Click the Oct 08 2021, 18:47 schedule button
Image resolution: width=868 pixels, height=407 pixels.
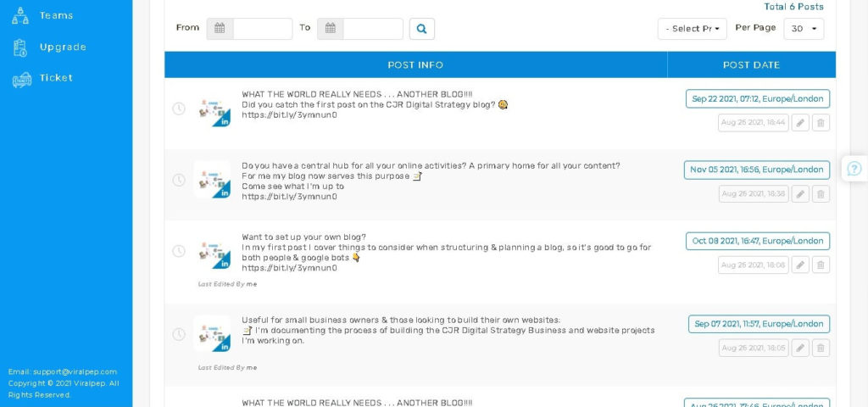click(757, 241)
